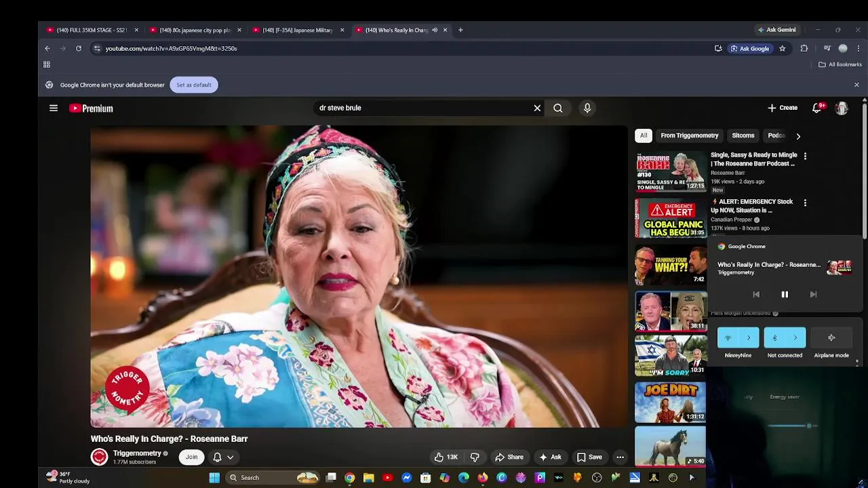
Task: Open the Triggernometry channel avatar
Action: click(99, 457)
